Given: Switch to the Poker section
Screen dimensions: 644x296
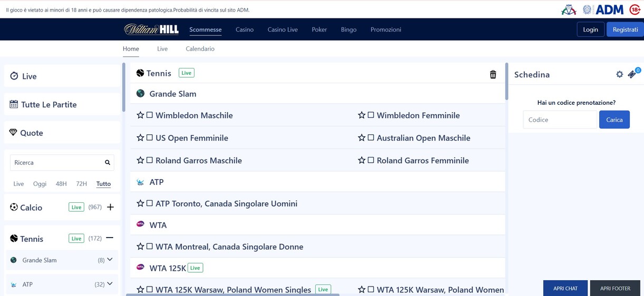Looking at the screenshot, I should (319, 29).
